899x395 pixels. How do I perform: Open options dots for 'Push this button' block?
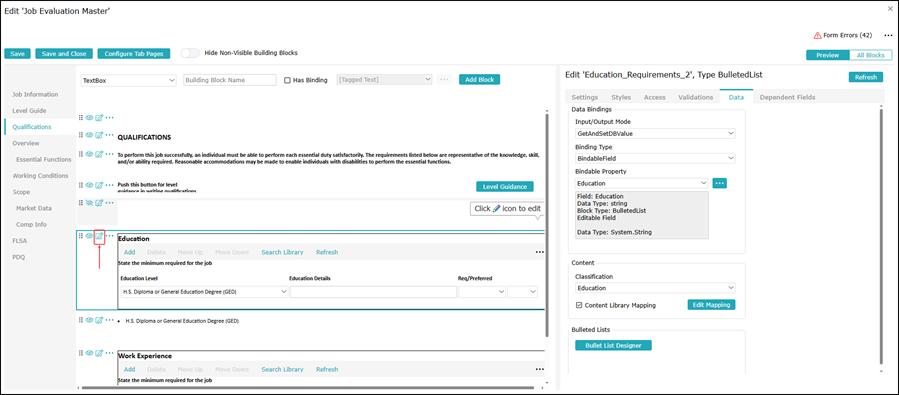(x=110, y=185)
